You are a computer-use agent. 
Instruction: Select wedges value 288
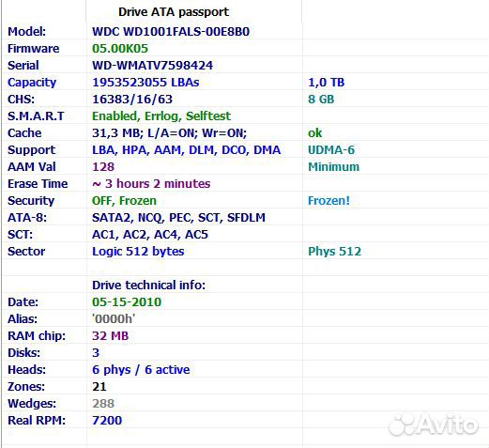click(103, 404)
